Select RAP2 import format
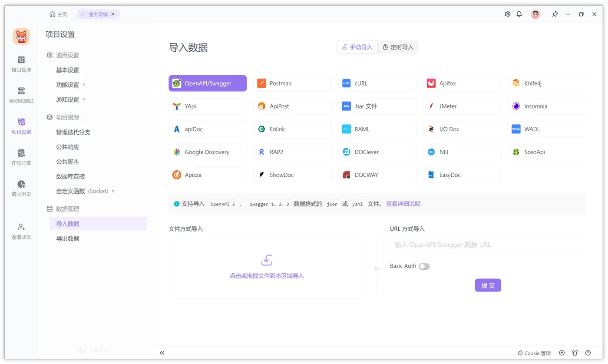The width and height of the screenshot is (608, 364). [292, 152]
